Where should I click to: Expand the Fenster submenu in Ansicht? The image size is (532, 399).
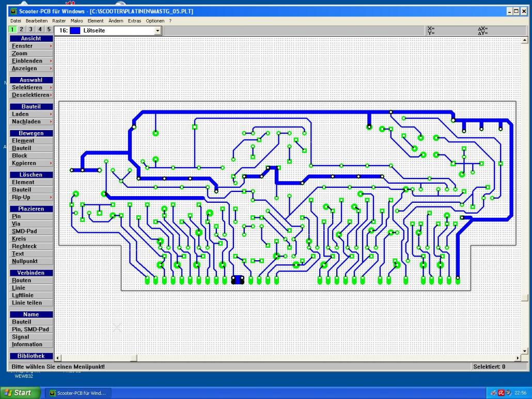(x=31, y=46)
